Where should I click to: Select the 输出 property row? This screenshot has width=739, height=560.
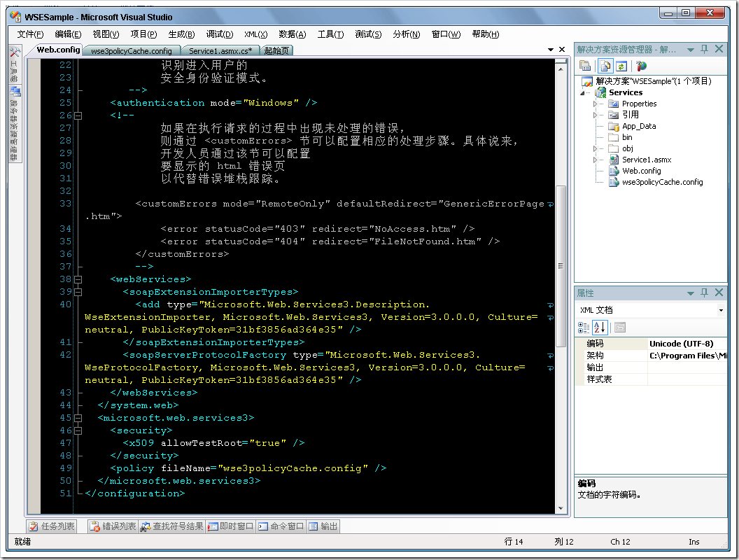click(x=651, y=367)
